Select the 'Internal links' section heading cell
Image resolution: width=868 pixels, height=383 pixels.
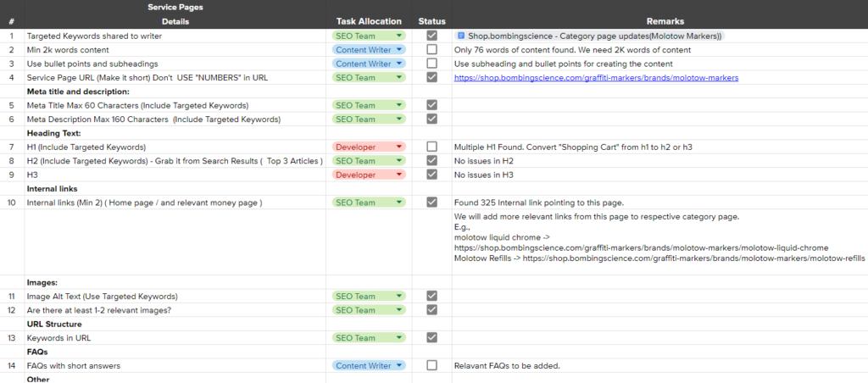pyautogui.click(x=175, y=188)
